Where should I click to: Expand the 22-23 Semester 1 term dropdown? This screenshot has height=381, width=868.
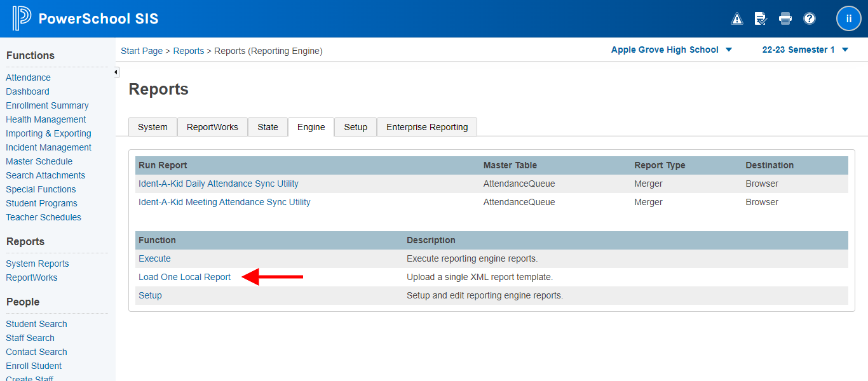(x=805, y=50)
